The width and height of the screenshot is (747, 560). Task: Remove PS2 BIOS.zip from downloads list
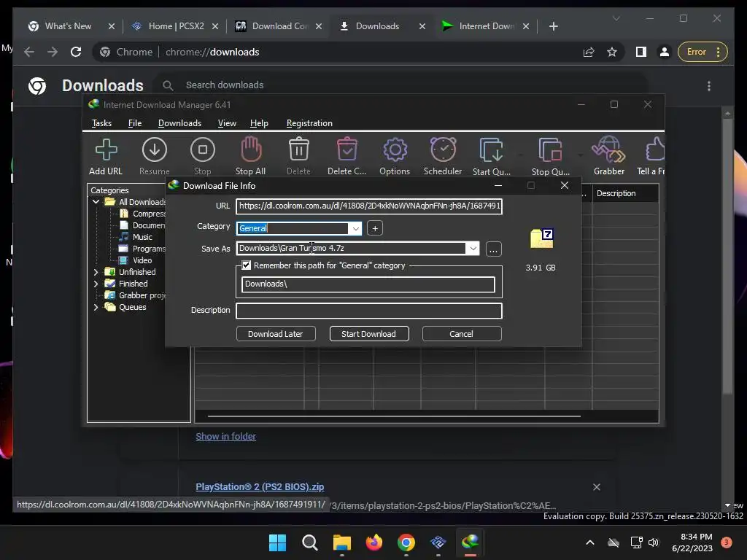597,487
